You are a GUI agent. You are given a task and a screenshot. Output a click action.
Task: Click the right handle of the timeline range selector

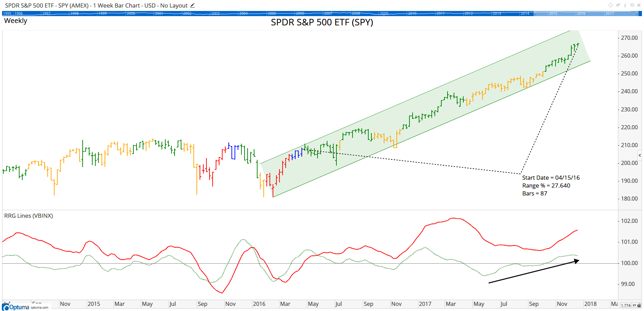[637, 13]
